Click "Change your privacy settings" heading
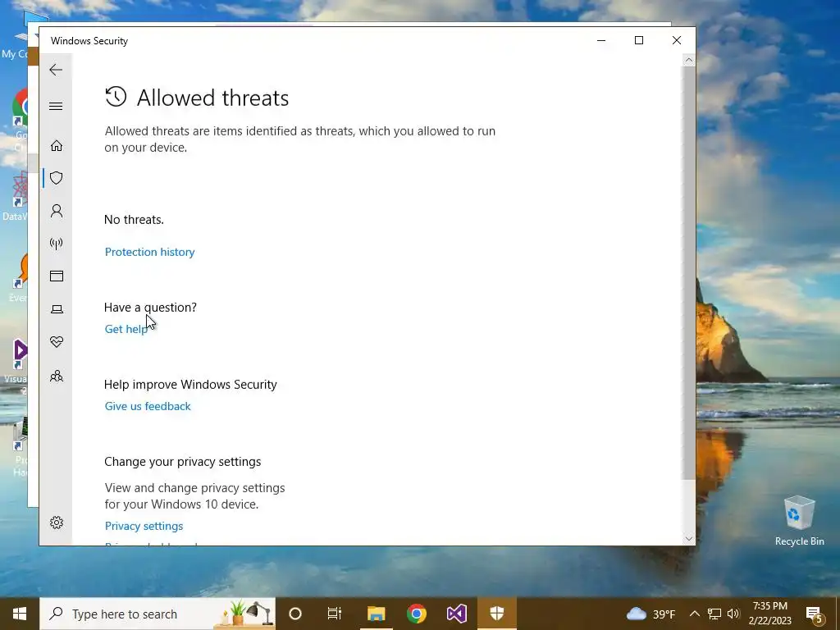Image resolution: width=840 pixels, height=630 pixels. (183, 462)
